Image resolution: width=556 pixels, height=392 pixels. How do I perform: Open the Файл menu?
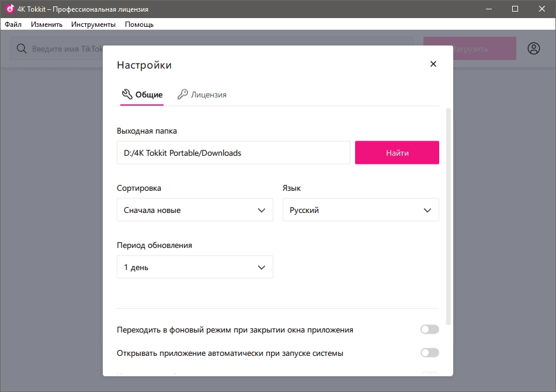(x=13, y=24)
